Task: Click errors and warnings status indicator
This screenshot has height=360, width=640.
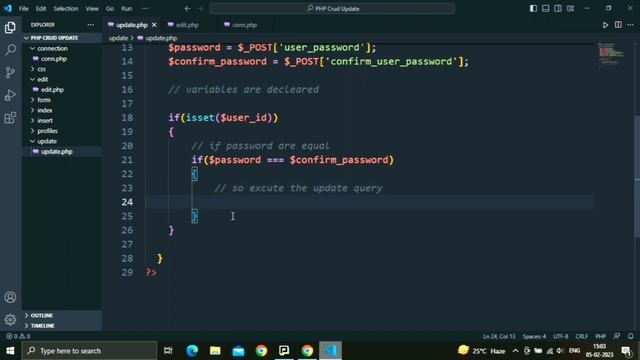Action: (18, 336)
